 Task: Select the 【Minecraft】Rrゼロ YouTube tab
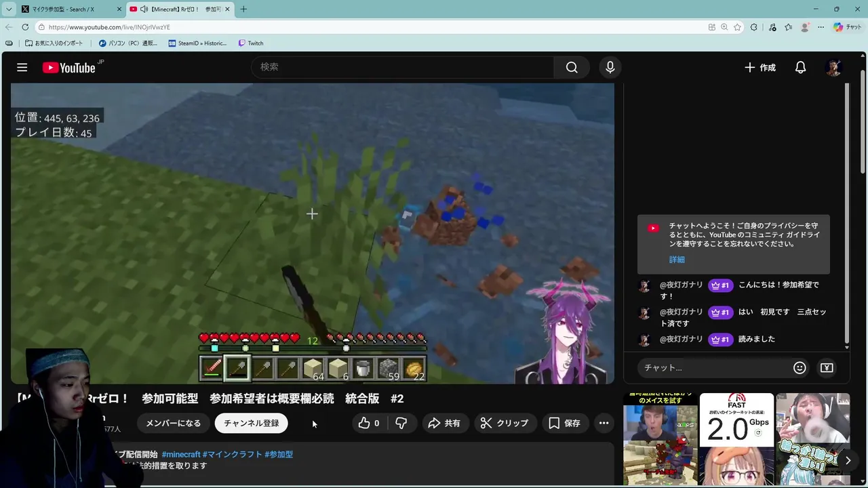(x=180, y=9)
